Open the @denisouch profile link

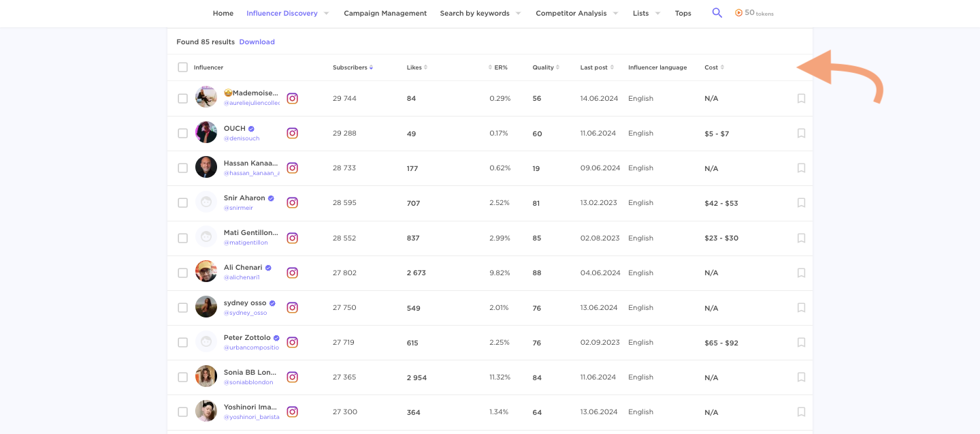(242, 138)
